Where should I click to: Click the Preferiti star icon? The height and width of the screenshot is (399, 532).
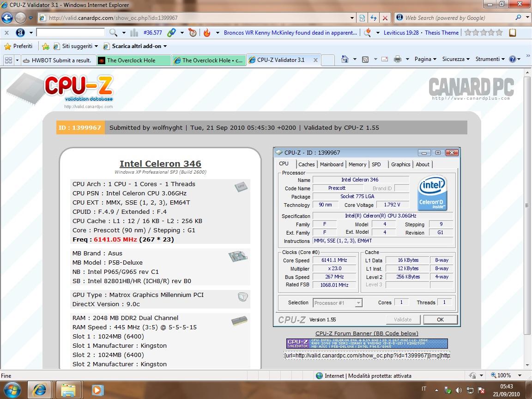(x=7, y=46)
